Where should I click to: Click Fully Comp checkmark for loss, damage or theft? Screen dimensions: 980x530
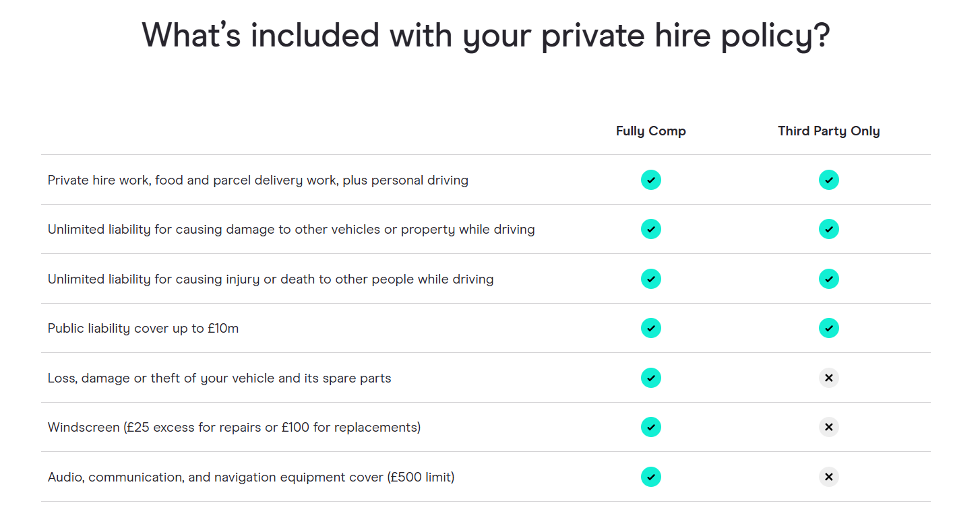point(651,378)
